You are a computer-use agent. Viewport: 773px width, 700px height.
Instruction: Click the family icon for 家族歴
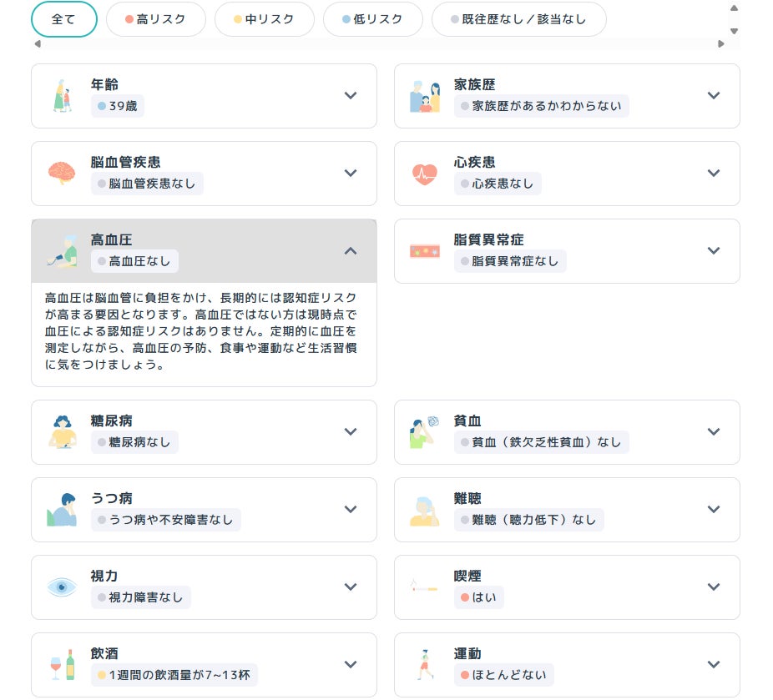(x=425, y=96)
